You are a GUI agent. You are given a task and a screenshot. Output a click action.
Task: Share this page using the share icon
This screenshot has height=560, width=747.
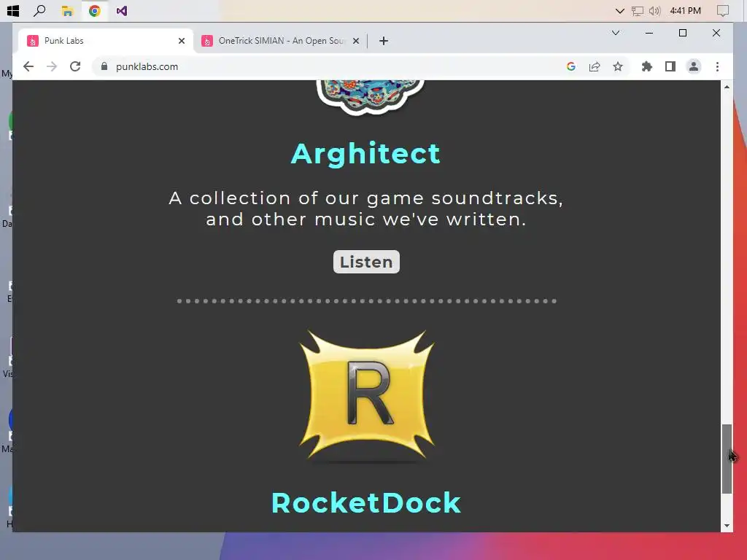coord(594,66)
